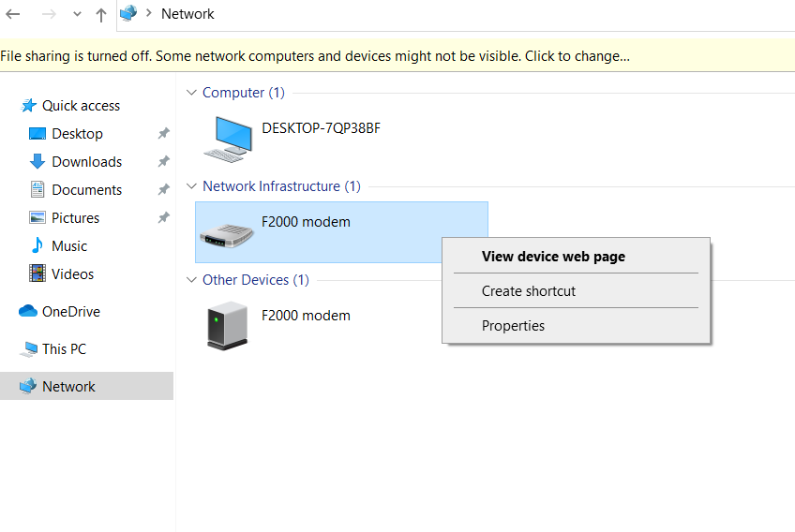
Task: Click the Network globe icon in address bar
Action: click(128, 13)
